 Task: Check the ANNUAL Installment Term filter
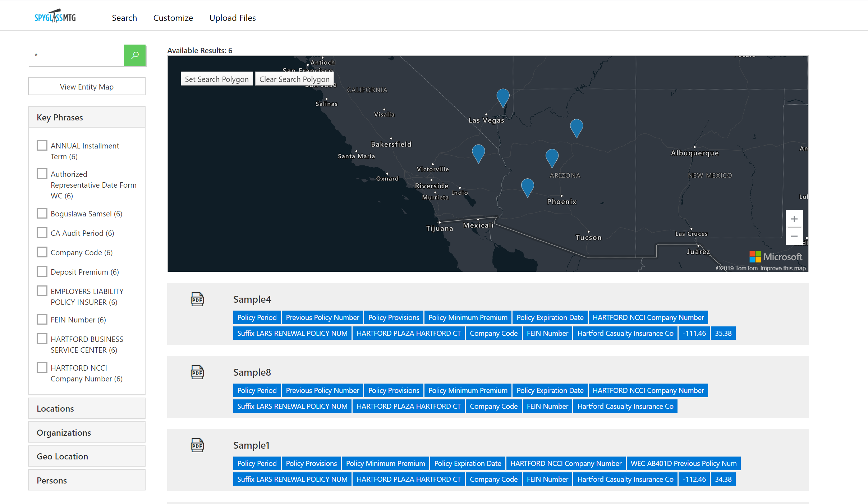click(x=42, y=145)
